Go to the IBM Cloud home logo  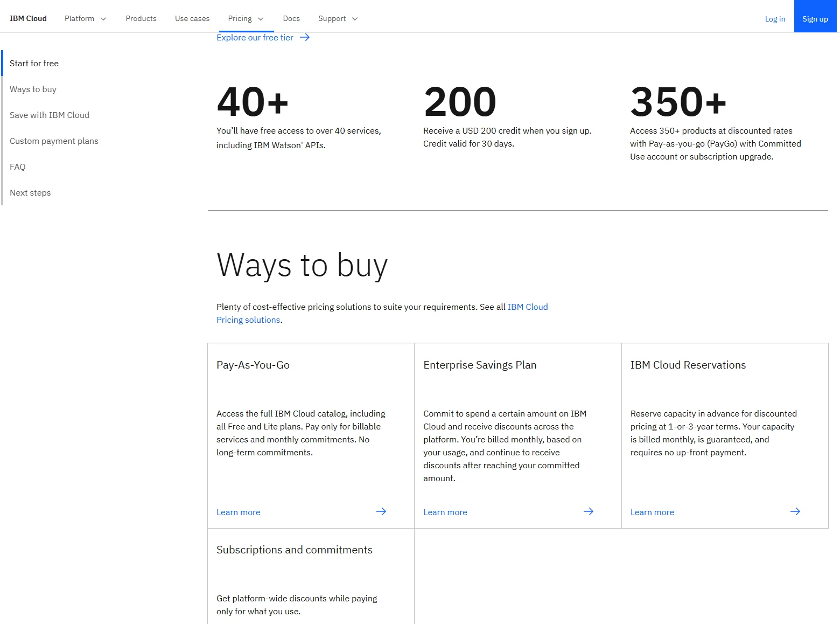pyautogui.click(x=28, y=18)
